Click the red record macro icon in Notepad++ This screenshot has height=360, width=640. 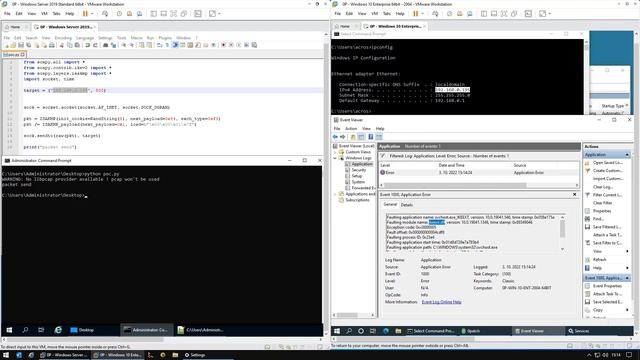click(x=224, y=45)
